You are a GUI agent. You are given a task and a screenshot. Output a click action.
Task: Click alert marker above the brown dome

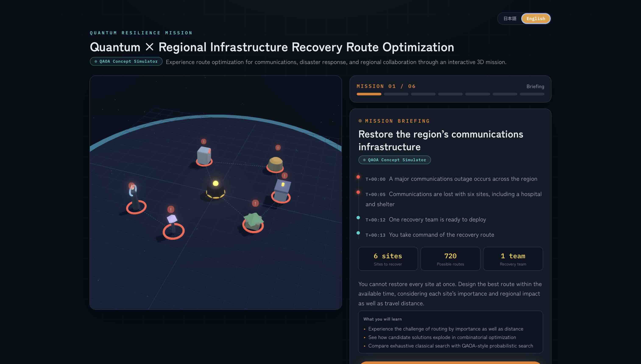(278, 147)
